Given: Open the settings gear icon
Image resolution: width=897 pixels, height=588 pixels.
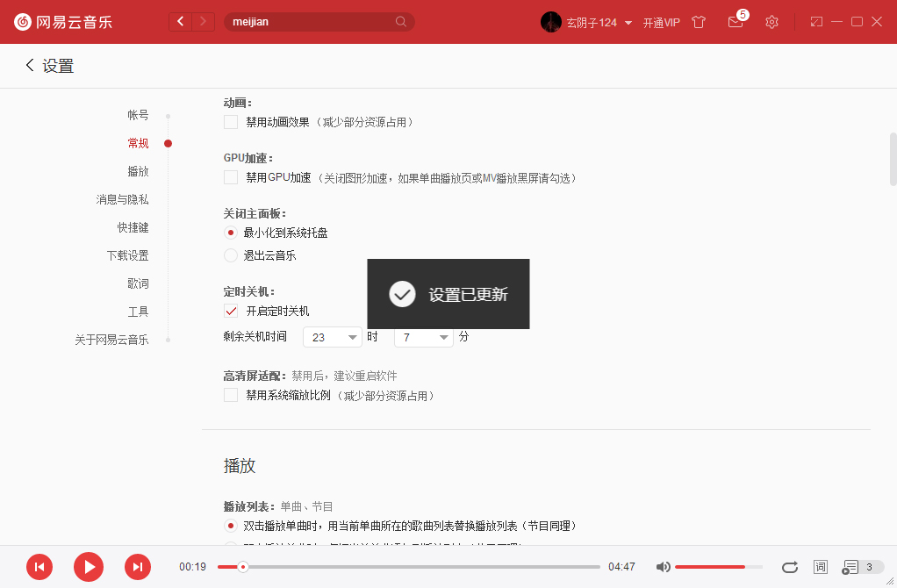Looking at the screenshot, I should tap(771, 21).
